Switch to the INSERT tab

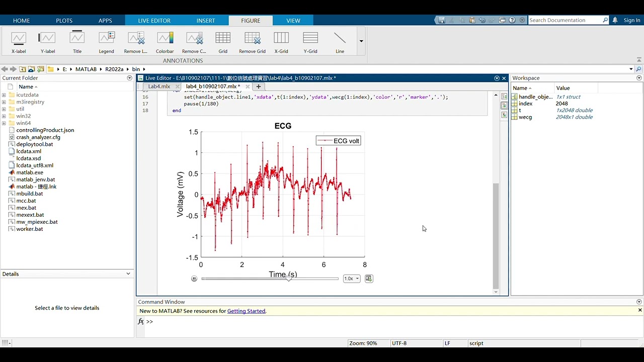pos(206,21)
